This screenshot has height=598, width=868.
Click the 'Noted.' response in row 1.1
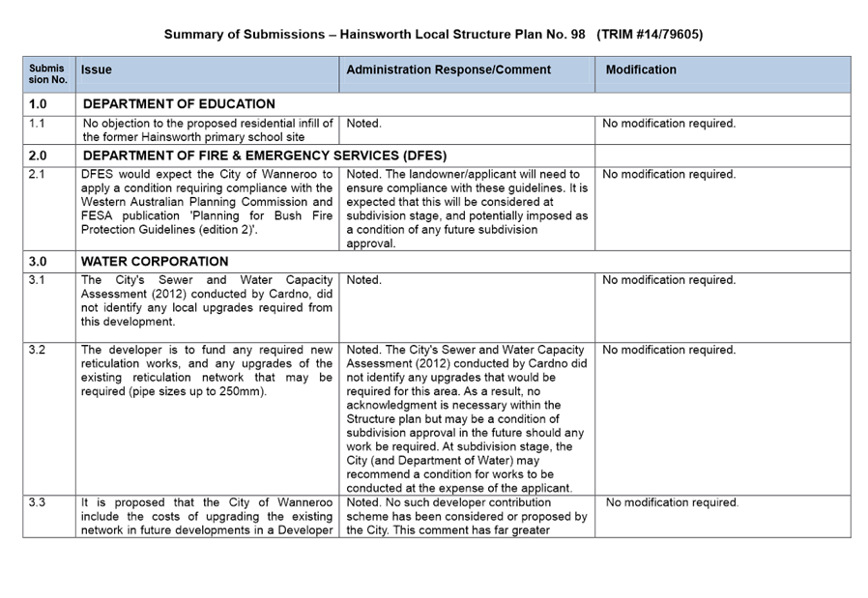363,124
